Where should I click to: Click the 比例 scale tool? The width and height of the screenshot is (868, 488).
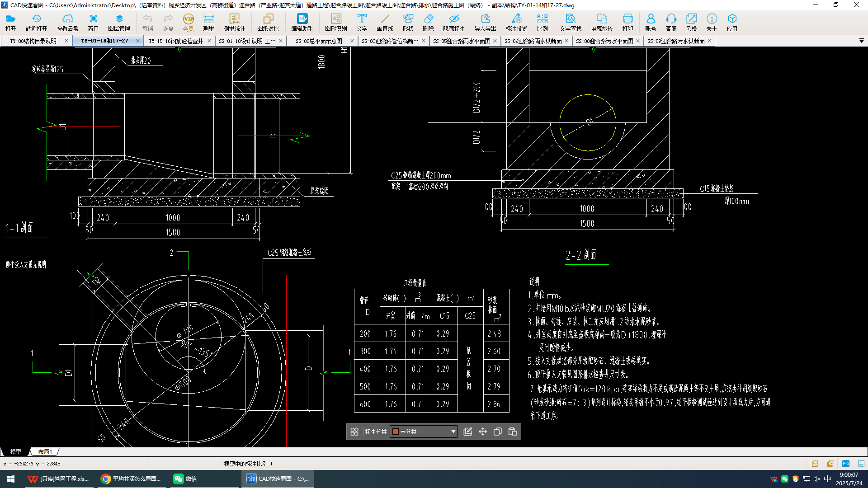[542, 23]
